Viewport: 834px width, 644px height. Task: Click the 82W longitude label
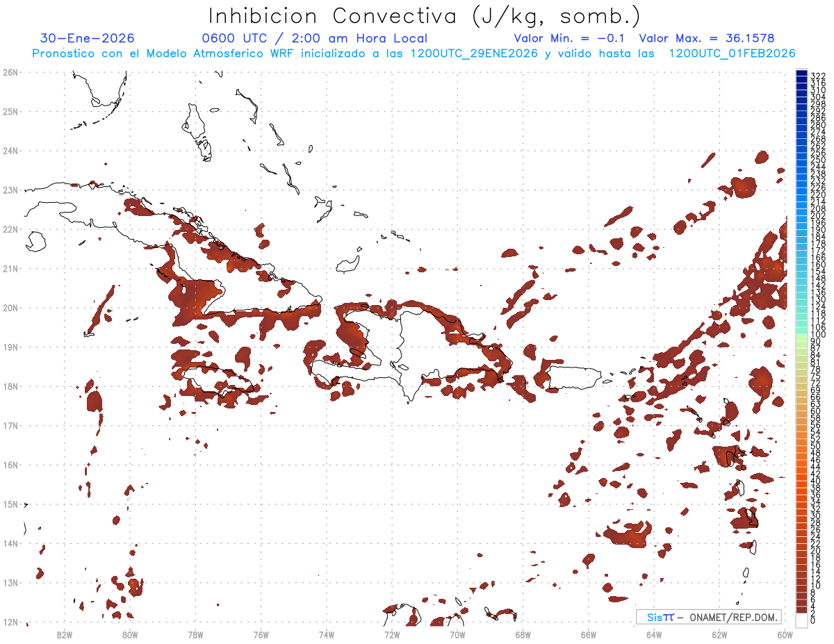tap(65, 634)
